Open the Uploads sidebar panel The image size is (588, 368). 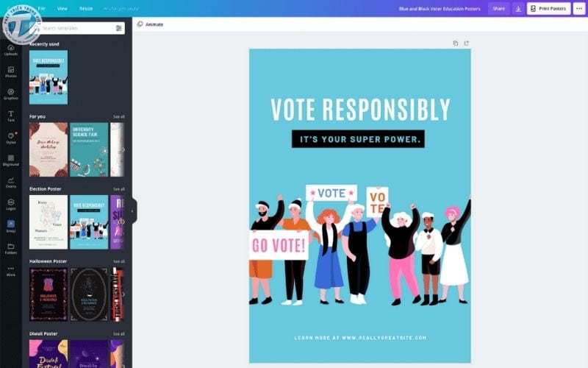tap(10, 50)
